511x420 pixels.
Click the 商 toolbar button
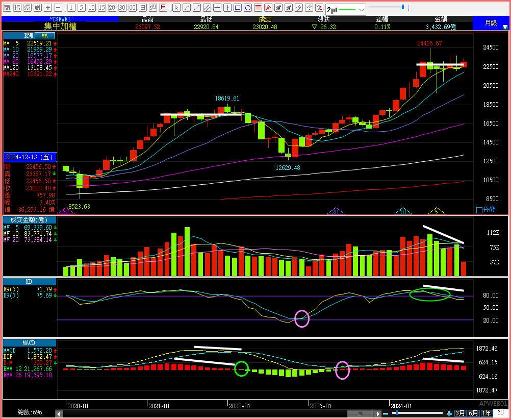(x=7, y=8)
